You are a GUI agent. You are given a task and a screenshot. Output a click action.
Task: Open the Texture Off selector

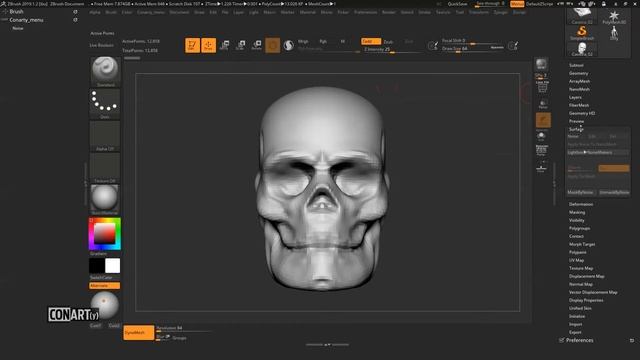tap(105, 168)
